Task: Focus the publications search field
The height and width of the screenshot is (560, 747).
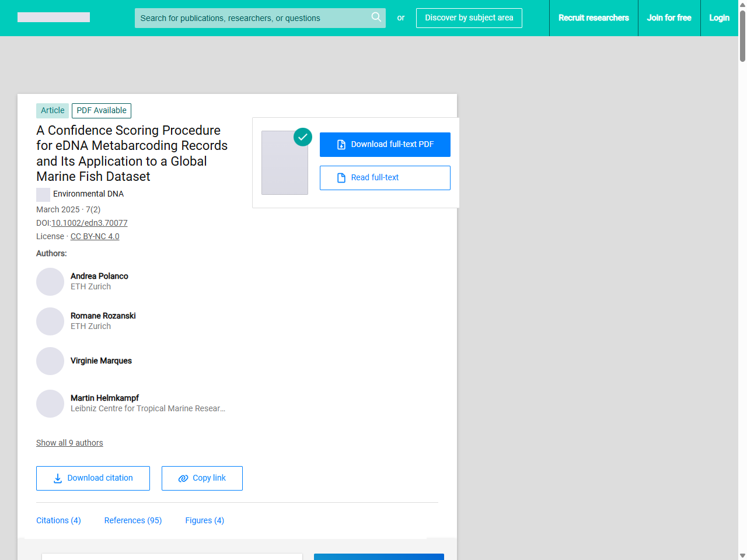Action: point(260,18)
